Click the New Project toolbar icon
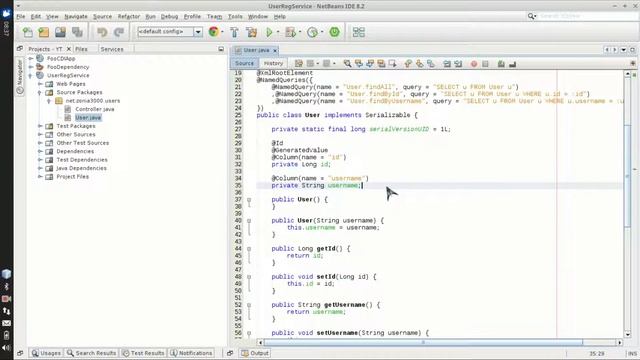 click(x=44, y=32)
